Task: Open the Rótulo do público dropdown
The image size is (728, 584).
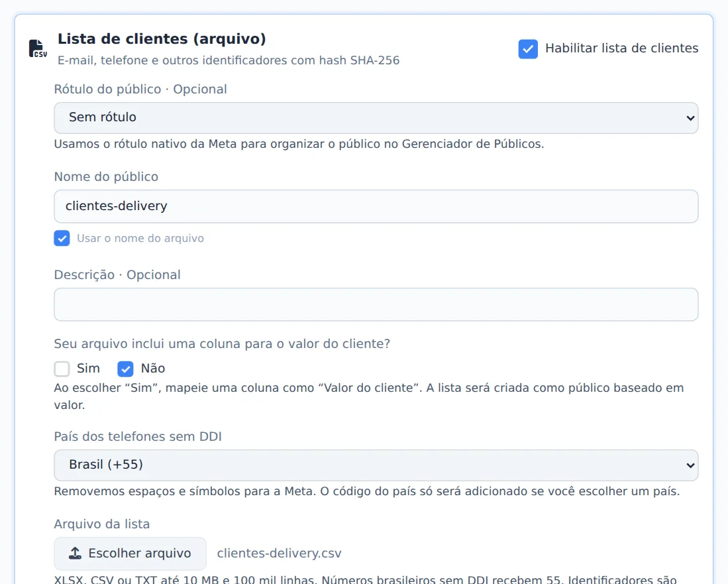Action: click(376, 118)
